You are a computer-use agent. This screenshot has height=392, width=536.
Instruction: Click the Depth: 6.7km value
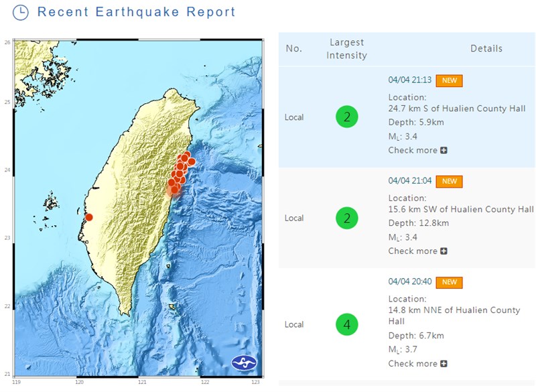click(416, 336)
